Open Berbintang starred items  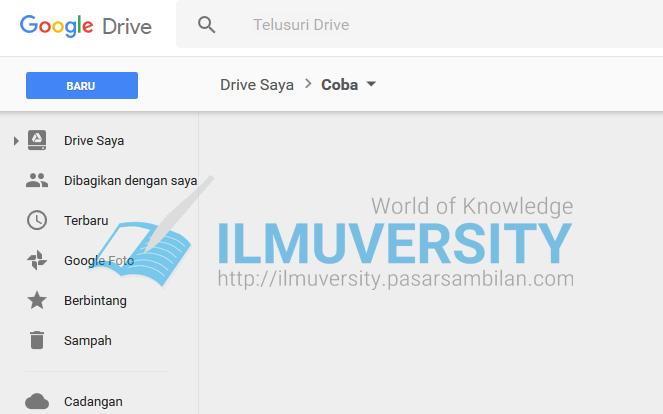pos(95,301)
